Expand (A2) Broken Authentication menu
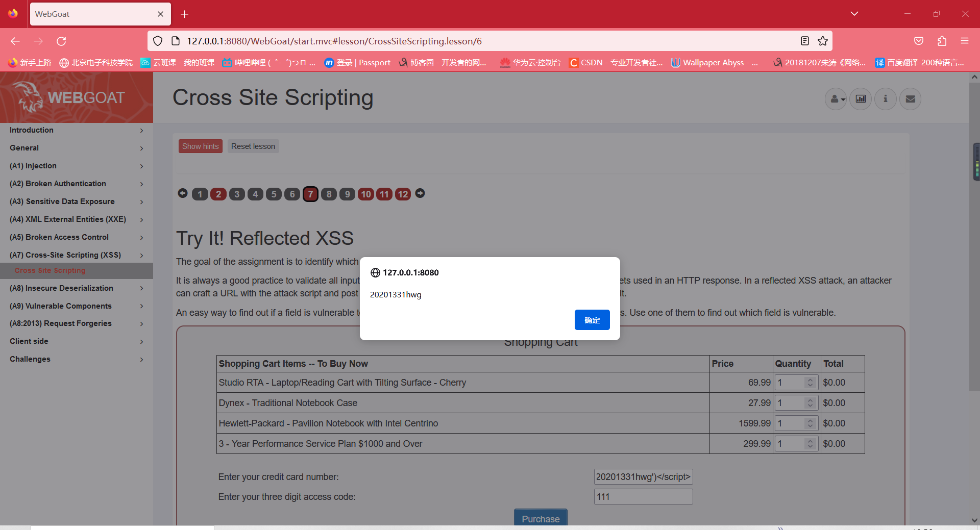 pyautogui.click(x=77, y=184)
